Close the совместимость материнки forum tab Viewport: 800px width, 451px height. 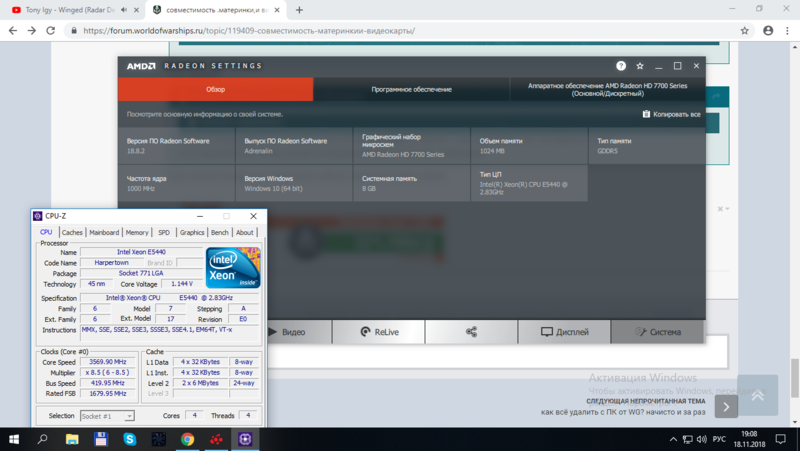(277, 10)
